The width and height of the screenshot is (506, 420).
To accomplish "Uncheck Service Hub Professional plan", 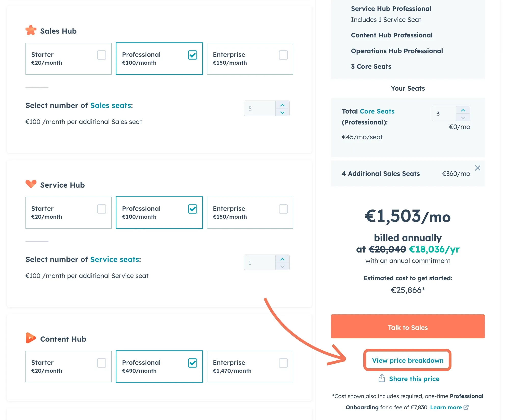I will click(193, 209).
